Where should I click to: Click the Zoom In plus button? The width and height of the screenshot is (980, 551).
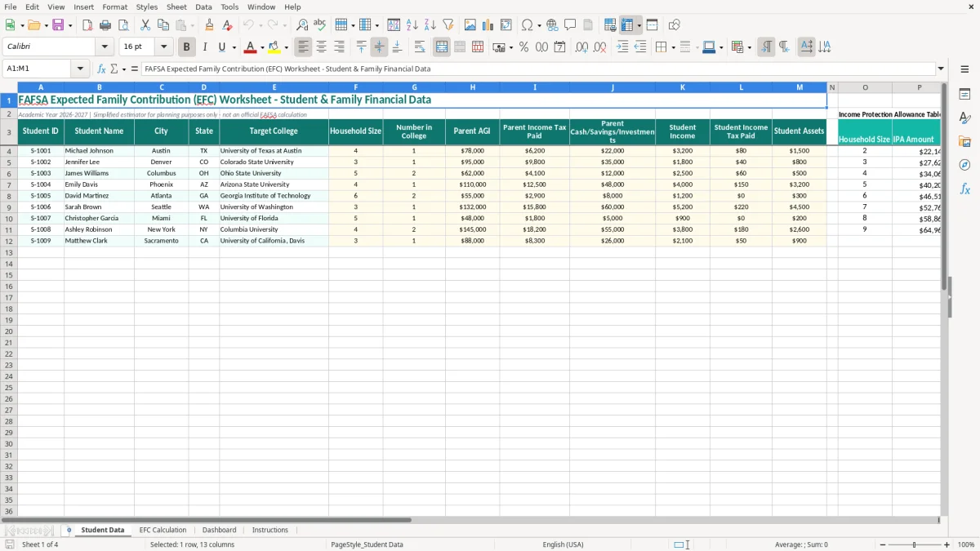[x=947, y=544]
